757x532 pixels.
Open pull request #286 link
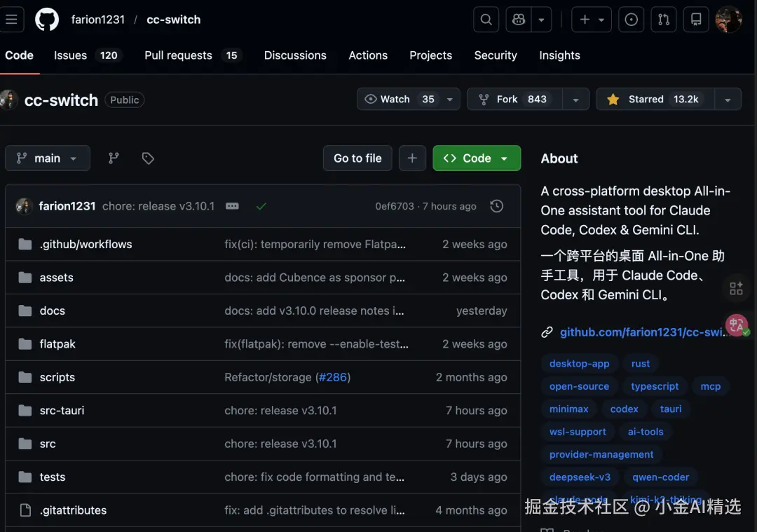click(x=333, y=378)
